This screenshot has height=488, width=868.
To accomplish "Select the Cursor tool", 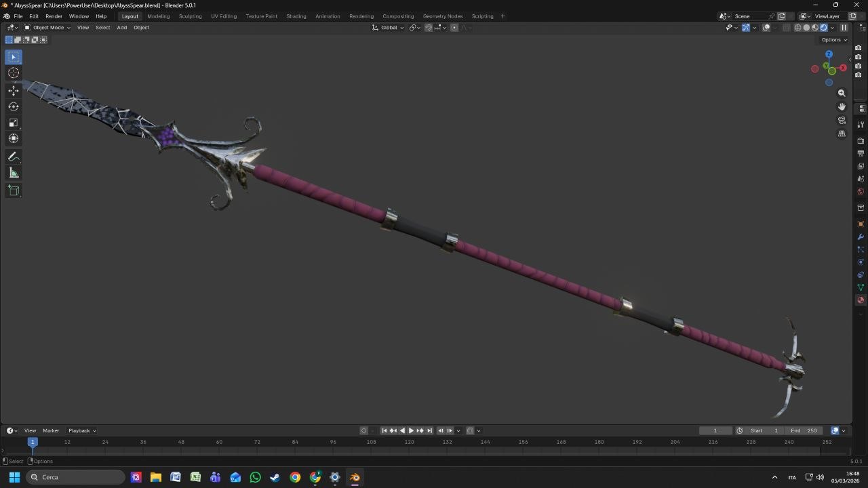I will point(13,73).
